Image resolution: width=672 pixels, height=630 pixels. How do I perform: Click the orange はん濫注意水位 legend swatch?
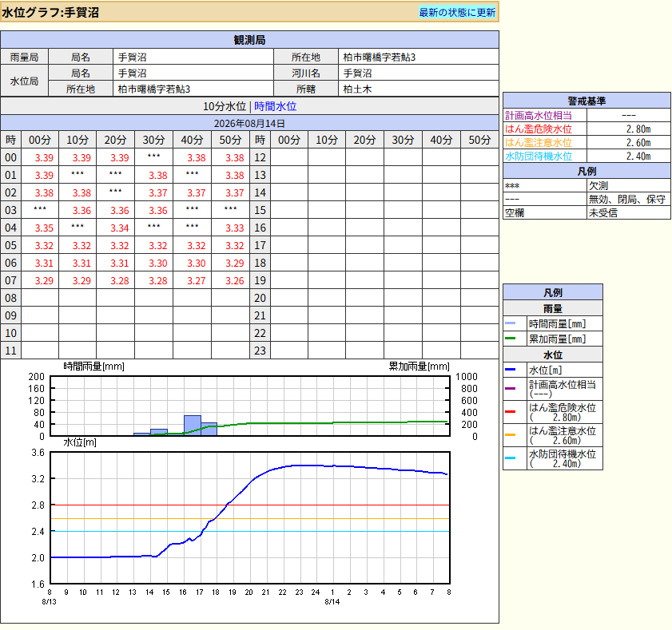tap(510, 434)
